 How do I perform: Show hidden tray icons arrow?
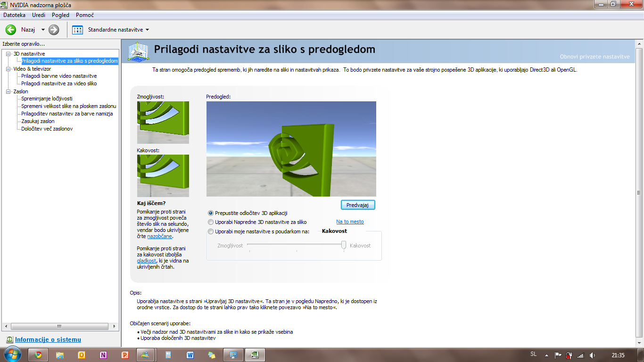[x=546, y=355]
